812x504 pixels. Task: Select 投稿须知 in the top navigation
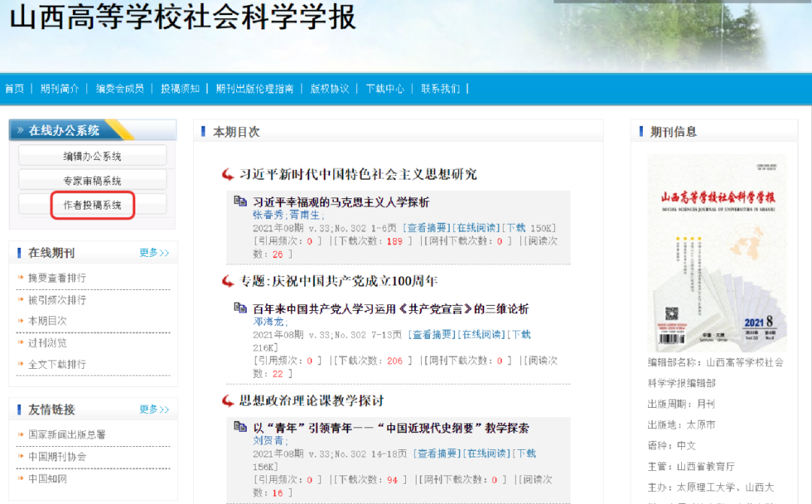[x=180, y=89]
